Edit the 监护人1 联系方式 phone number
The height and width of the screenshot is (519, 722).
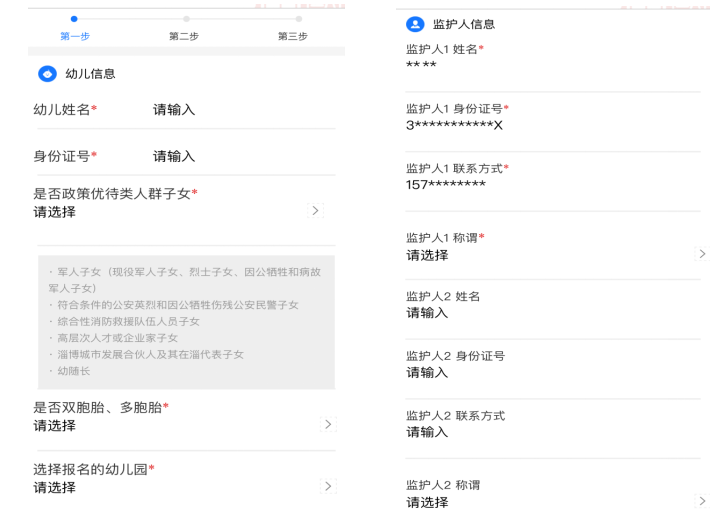(x=446, y=185)
